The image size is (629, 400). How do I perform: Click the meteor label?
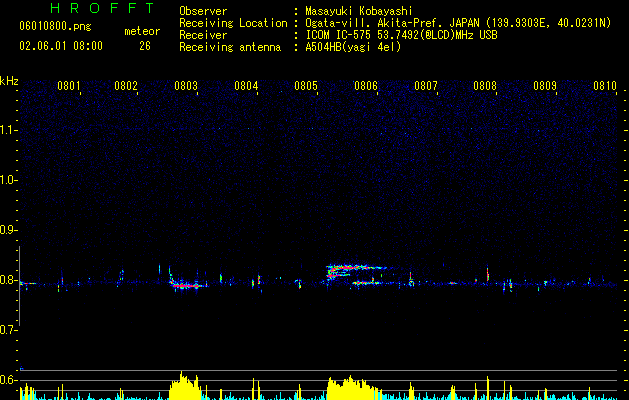(x=142, y=31)
